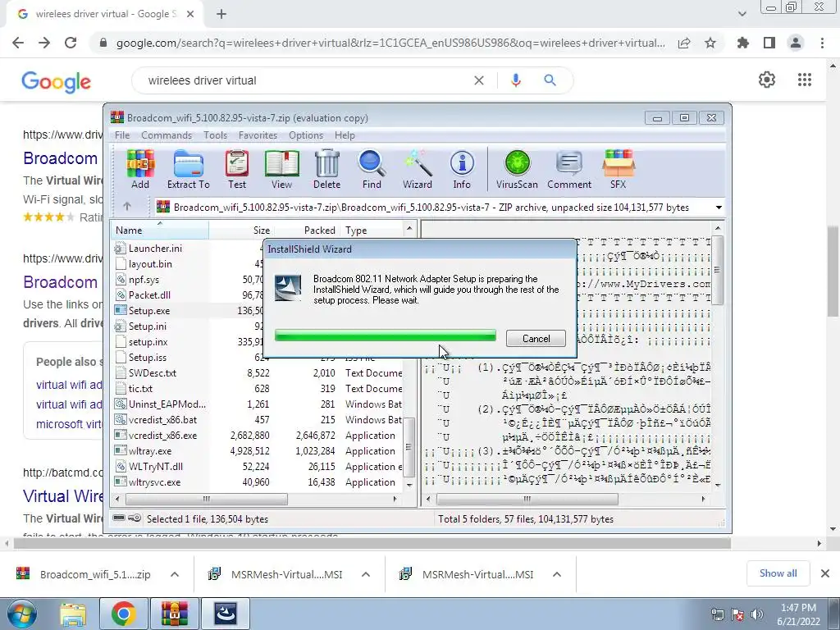Open Chrome tab search chevron
This screenshot has height=630, width=840.
coord(742,14)
